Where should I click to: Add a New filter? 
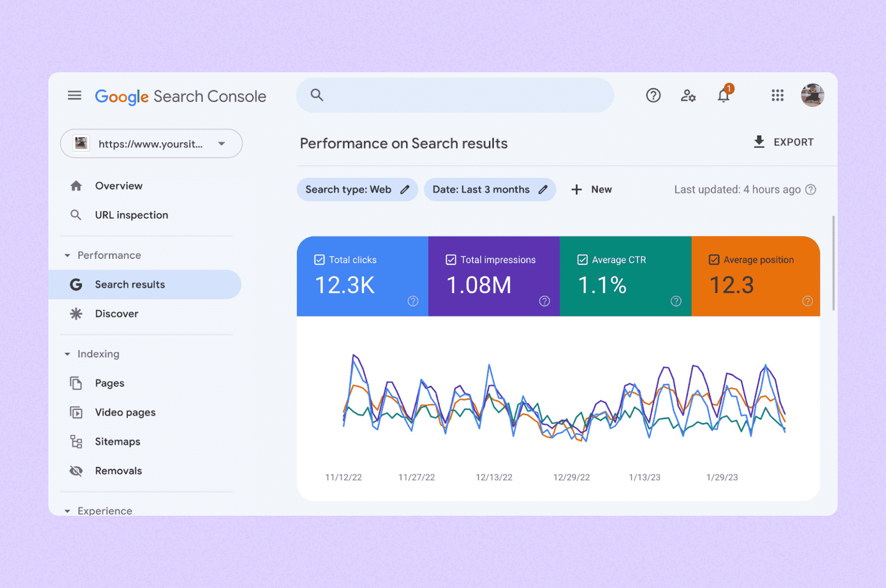pos(591,189)
